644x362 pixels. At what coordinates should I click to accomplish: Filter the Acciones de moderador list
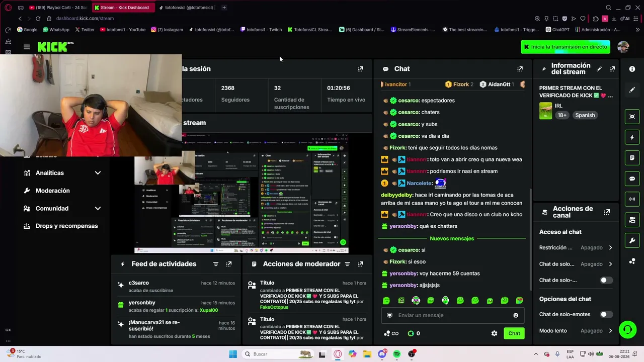(347, 264)
